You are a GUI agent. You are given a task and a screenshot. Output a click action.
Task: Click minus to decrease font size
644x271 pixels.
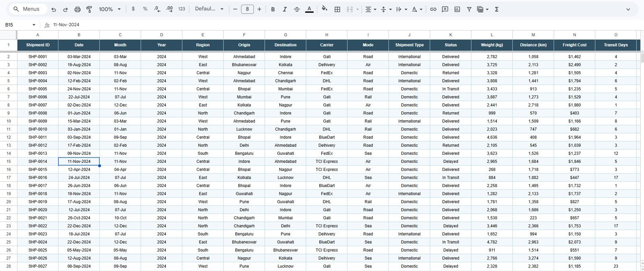pyautogui.click(x=235, y=9)
